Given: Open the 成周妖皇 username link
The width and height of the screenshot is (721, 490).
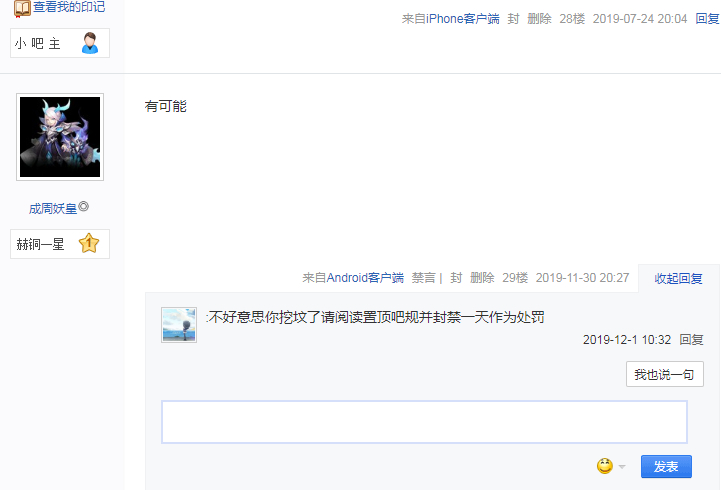Looking at the screenshot, I should click(53, 209).
